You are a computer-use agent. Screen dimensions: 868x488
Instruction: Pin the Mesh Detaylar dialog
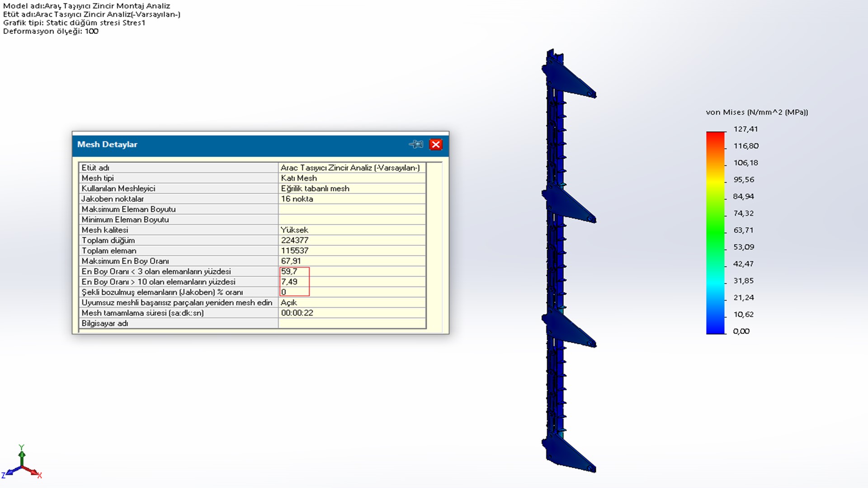coord(416,145)
